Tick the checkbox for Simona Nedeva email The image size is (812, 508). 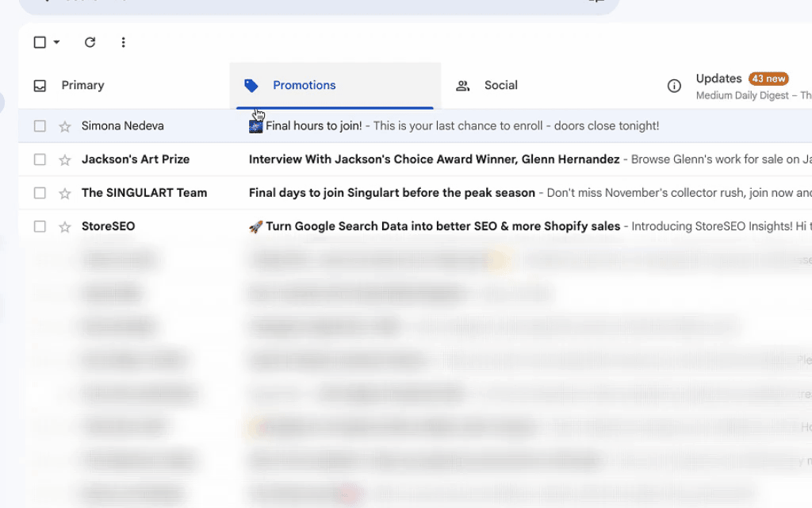(40, 126)
